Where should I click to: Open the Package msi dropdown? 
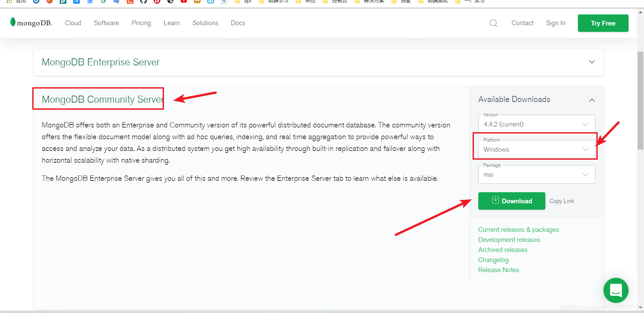click(537, 174)
